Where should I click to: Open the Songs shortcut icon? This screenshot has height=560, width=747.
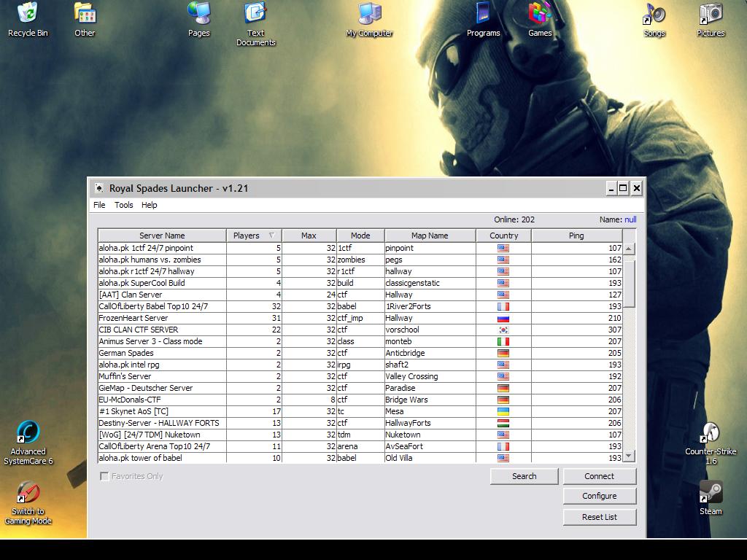pyautogui.click(x=654, y=14)
